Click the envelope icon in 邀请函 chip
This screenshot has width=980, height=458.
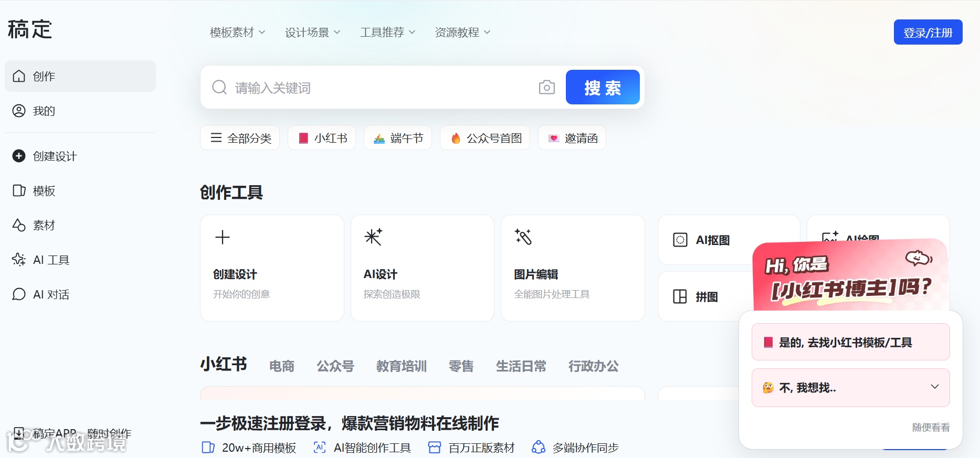tap(554, 138)
